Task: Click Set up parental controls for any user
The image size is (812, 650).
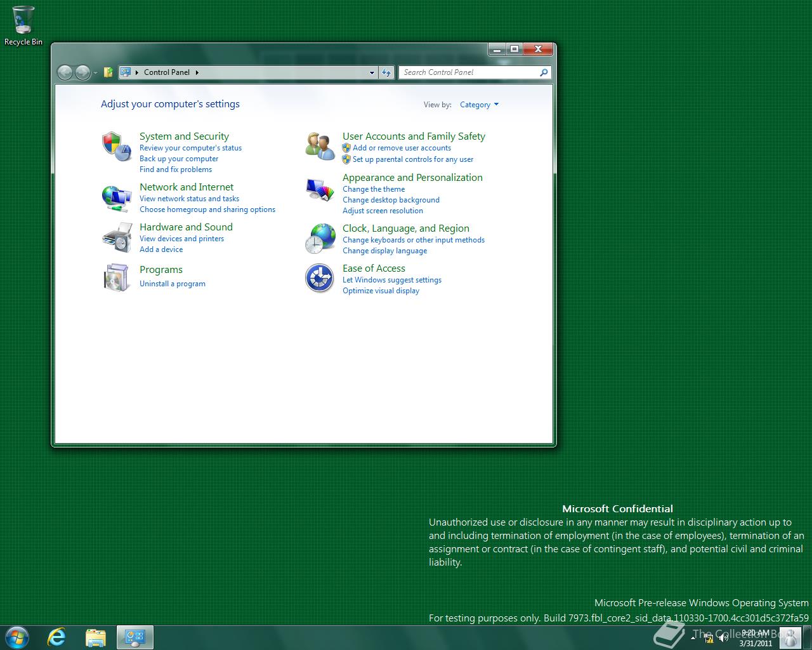Action: point(413,159)
